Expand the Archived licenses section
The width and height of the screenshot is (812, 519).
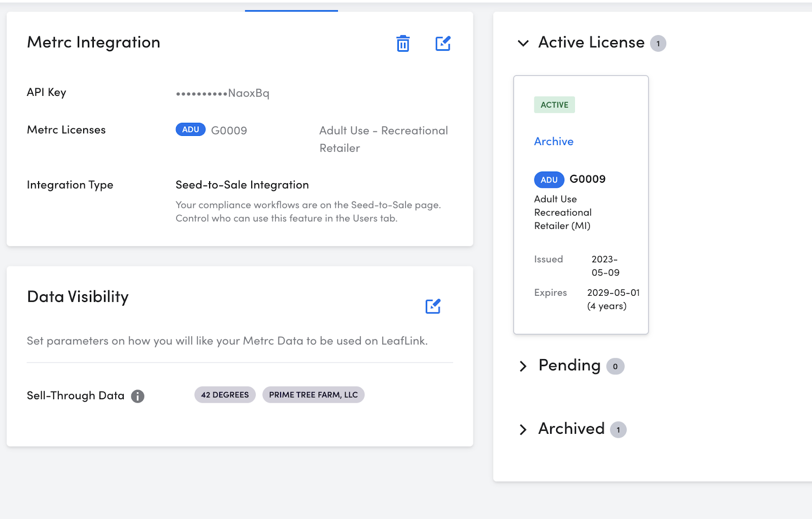523,430
